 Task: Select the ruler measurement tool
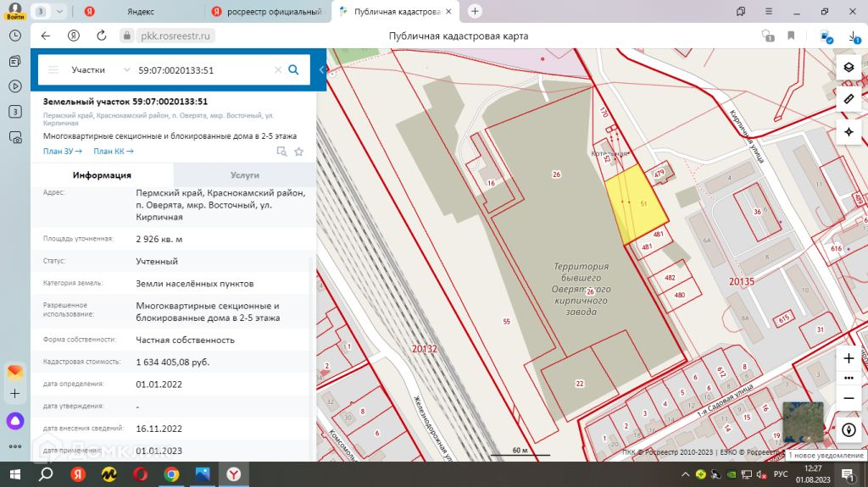(x=849, y=99)
